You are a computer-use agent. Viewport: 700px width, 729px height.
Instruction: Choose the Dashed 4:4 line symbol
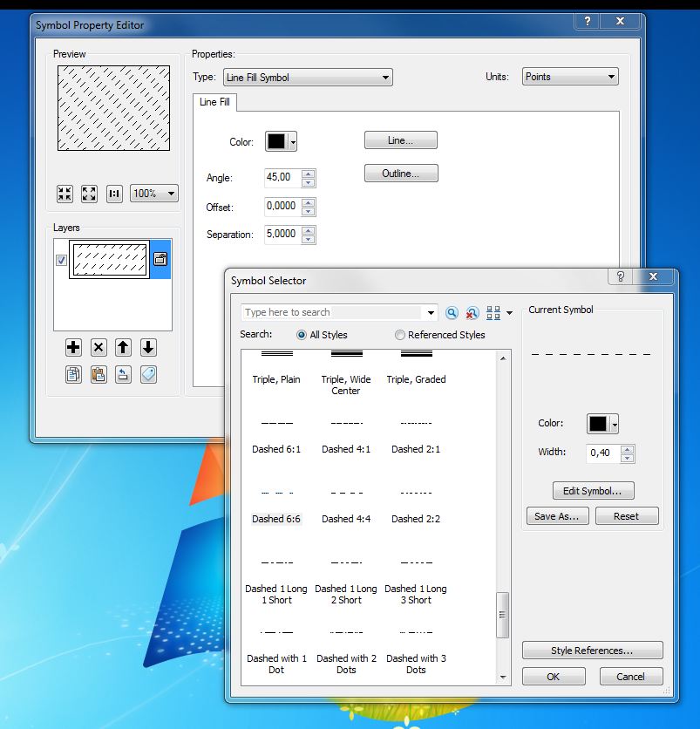(x=346, y=506)
